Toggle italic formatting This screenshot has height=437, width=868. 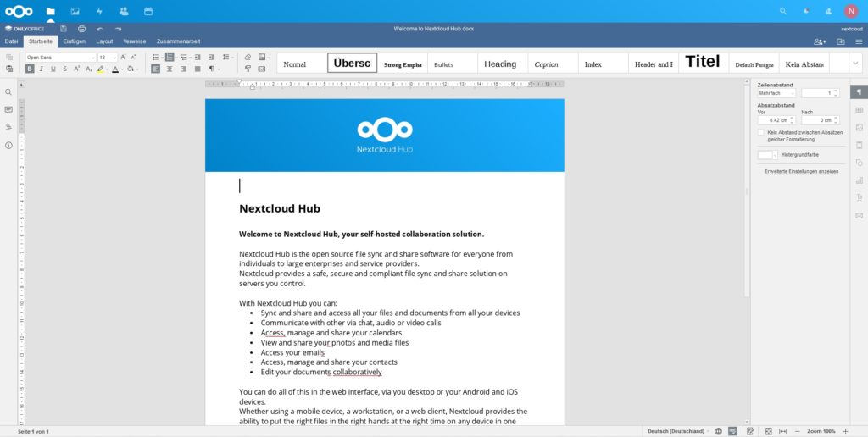(41, 69)
